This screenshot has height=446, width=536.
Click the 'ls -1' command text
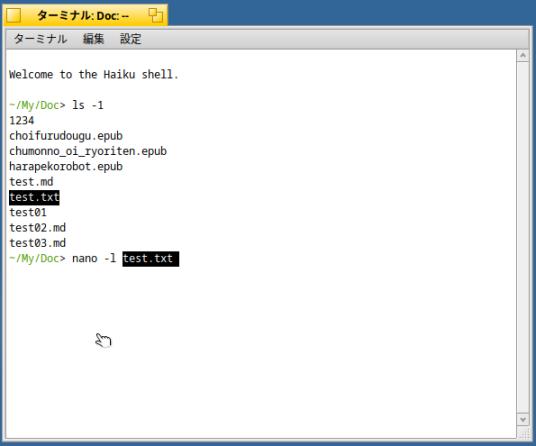tap(88, 105)
